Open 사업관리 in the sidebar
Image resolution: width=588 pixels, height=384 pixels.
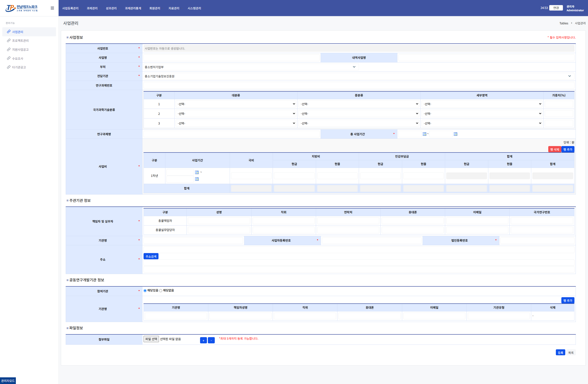tap(29, 32)
